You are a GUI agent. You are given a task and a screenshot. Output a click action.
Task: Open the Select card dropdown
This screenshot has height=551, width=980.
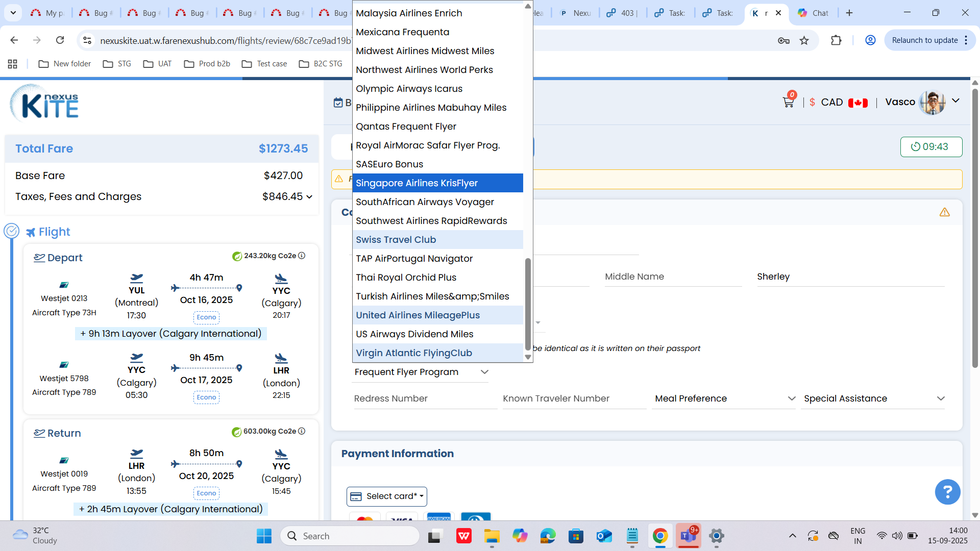[x=387, y=496]
